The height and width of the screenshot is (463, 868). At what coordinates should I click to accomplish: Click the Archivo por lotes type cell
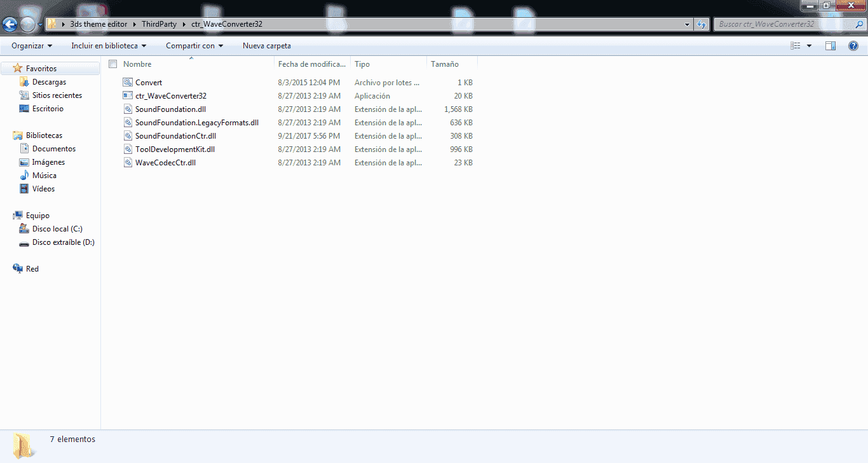pos(387,83)
